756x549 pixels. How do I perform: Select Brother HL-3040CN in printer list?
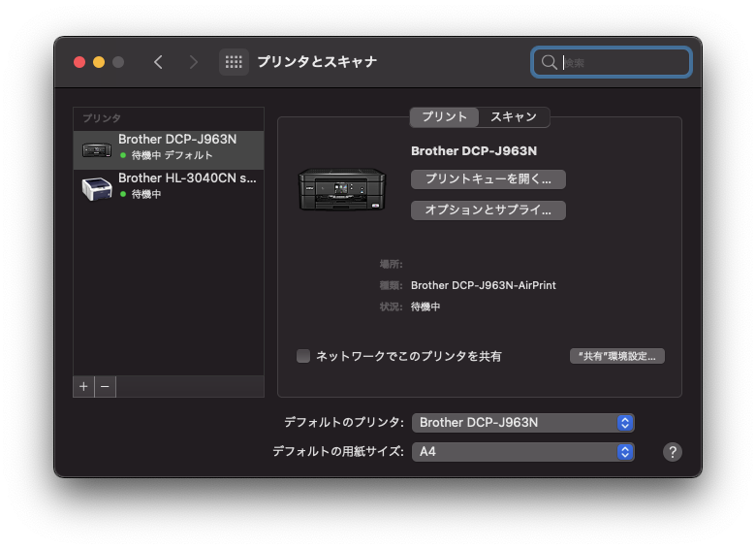(x=169, y=188)
